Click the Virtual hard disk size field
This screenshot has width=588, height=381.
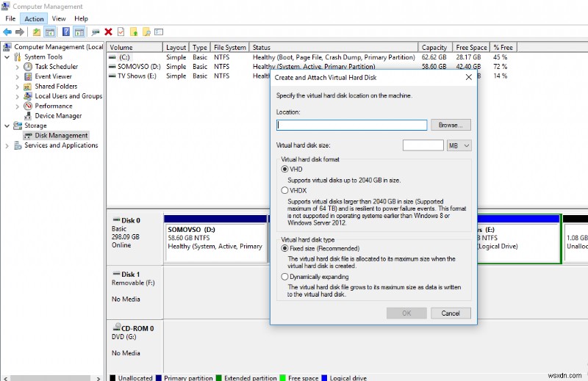[423, 145]
